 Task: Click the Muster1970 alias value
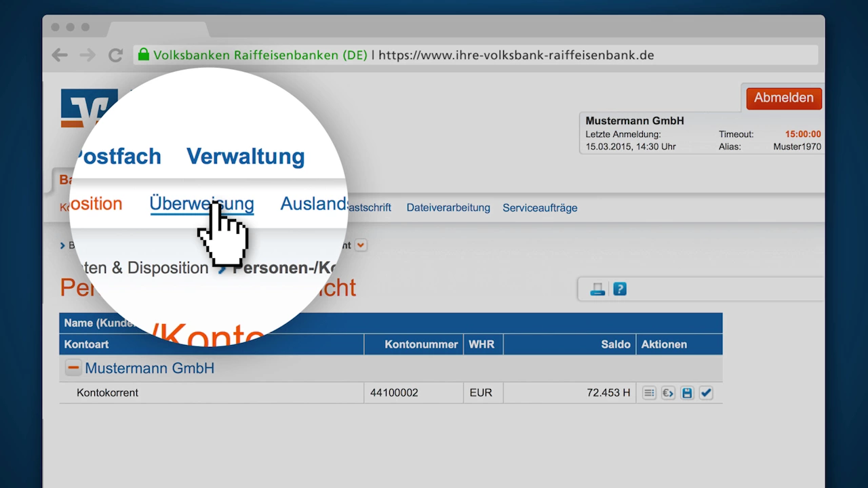pyautogui.click(x=797, y=146)
